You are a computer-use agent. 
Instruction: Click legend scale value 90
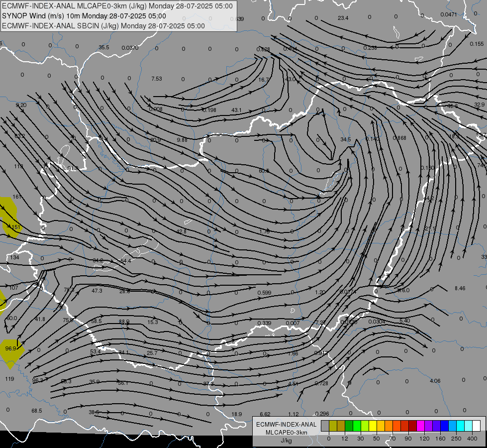pos(408,439)
